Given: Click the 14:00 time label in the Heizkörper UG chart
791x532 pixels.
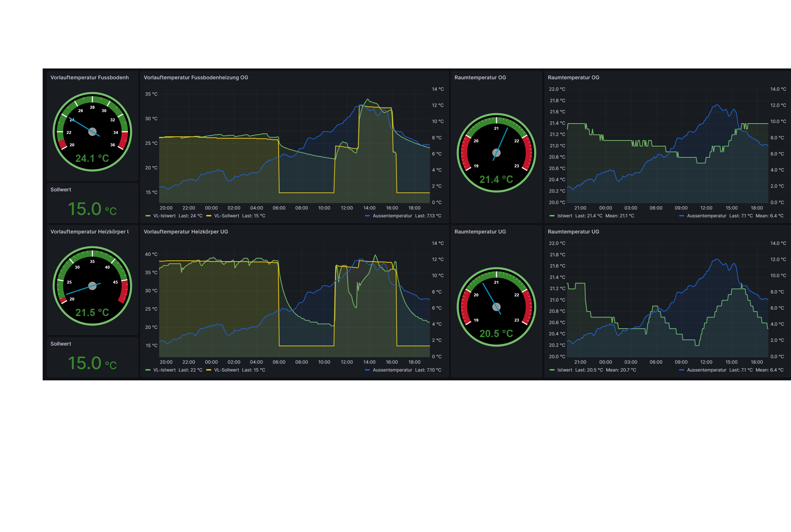Looking at the screenshot, I should [369, 362].
